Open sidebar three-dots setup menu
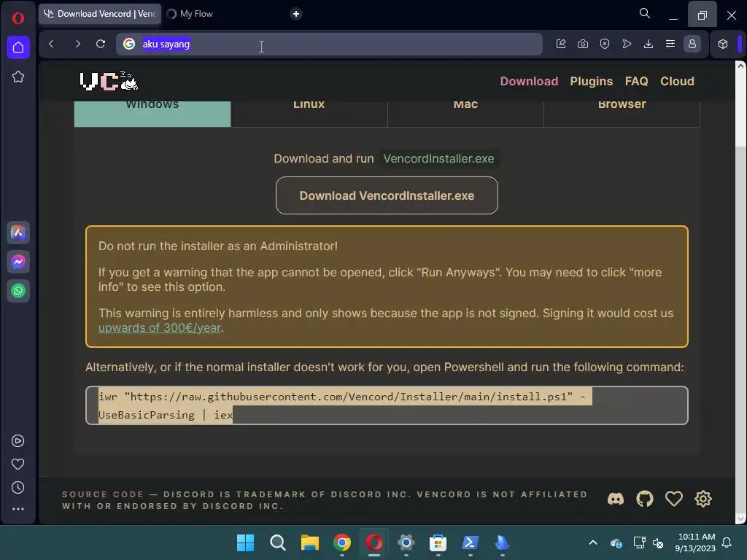This screenshot has width=747, height=560. click(18, 508)
